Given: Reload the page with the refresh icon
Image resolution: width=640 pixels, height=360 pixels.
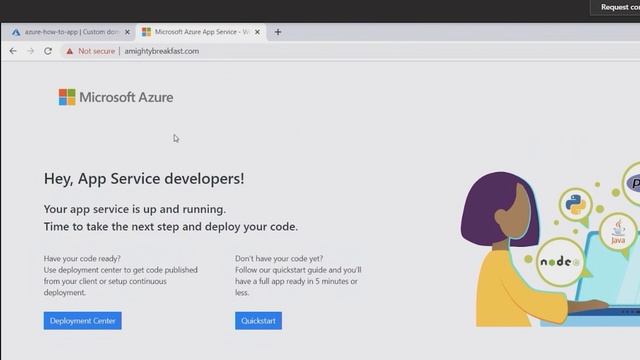Looking at the screenshot, I should coord(48,51).
